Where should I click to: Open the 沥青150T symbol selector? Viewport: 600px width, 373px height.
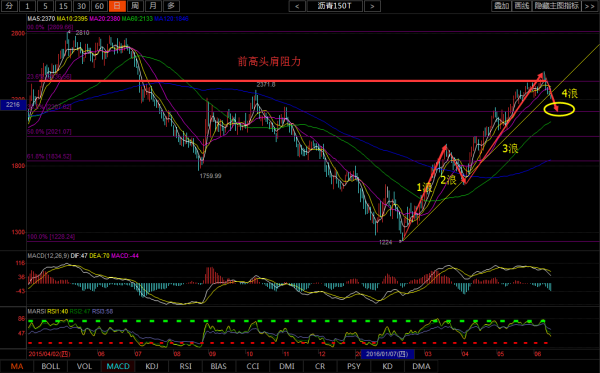pyautogui.click(x=334, y=6)
